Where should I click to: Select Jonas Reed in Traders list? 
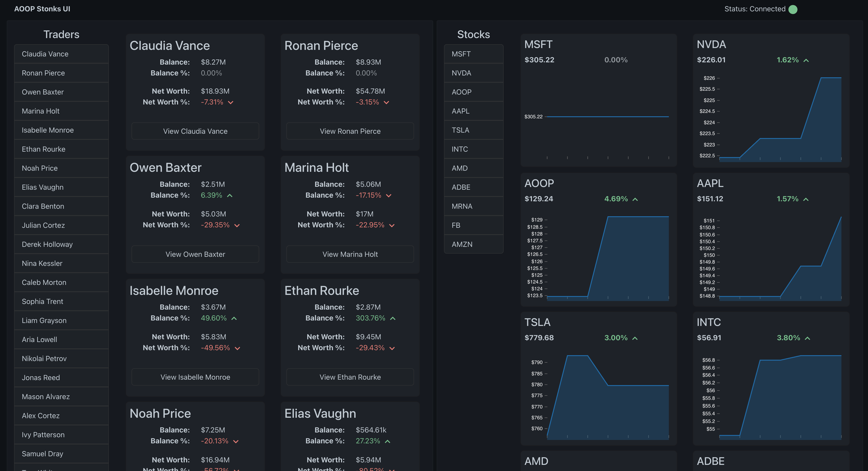pyautogui.click(x=61, y=378)
